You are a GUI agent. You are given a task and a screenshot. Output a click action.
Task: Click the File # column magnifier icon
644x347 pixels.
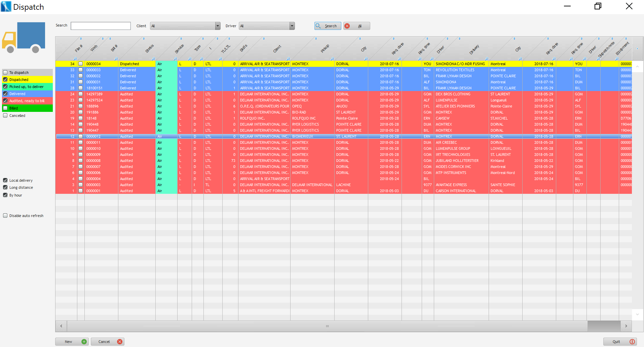[75, 59]
